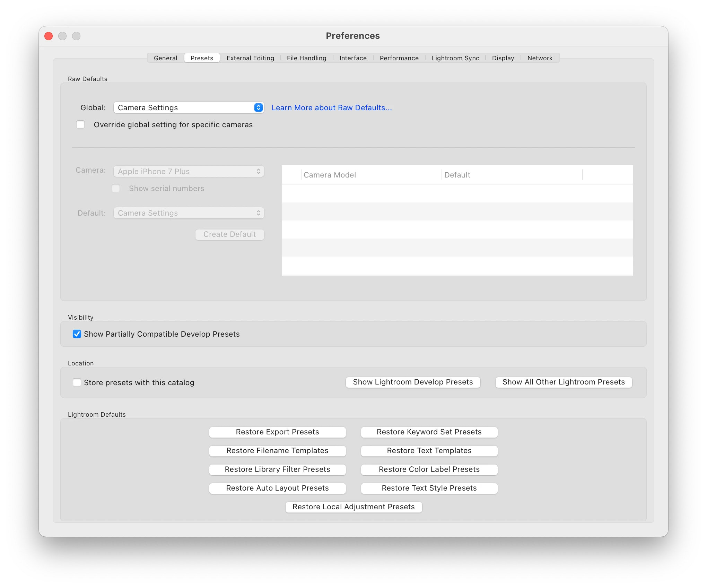The height and width of the screenshot is (588, 707).
Task: Open the Global raw defaults dropdown
Action: 189,107
